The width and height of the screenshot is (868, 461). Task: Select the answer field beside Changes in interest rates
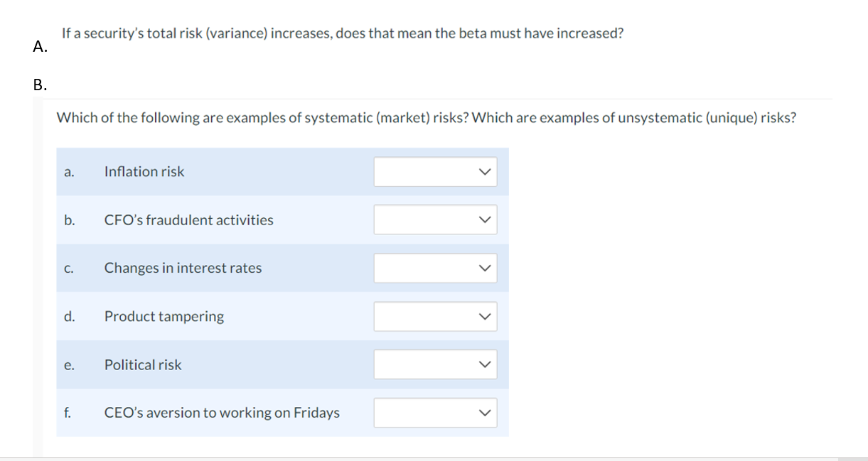tap(427, 268)
